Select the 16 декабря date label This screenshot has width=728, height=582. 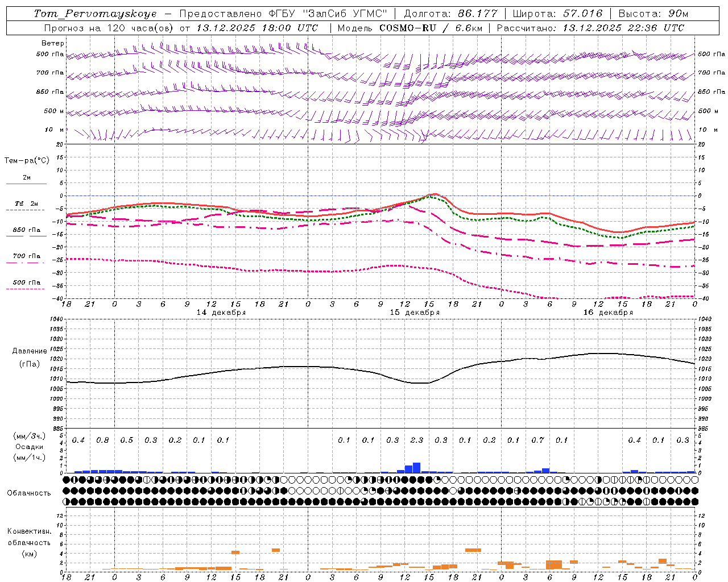point(608,313)
